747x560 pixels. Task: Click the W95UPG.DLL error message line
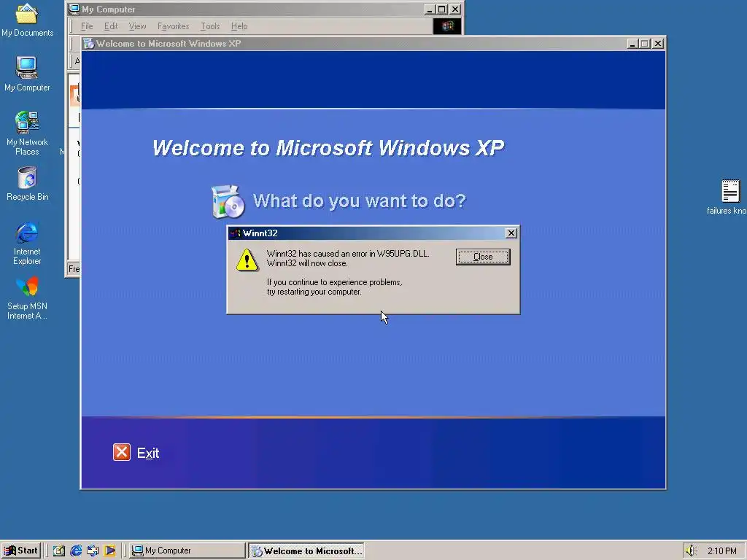point(348,253)
